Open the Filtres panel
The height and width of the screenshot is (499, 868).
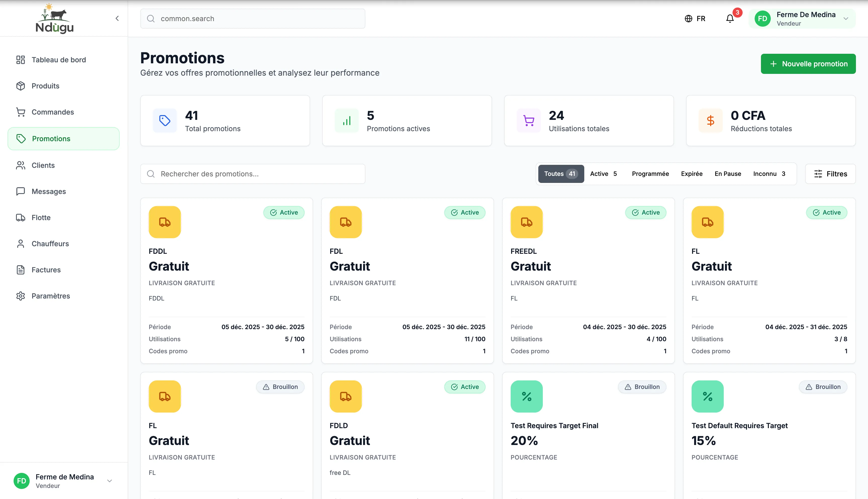click(x=830, y=174)
